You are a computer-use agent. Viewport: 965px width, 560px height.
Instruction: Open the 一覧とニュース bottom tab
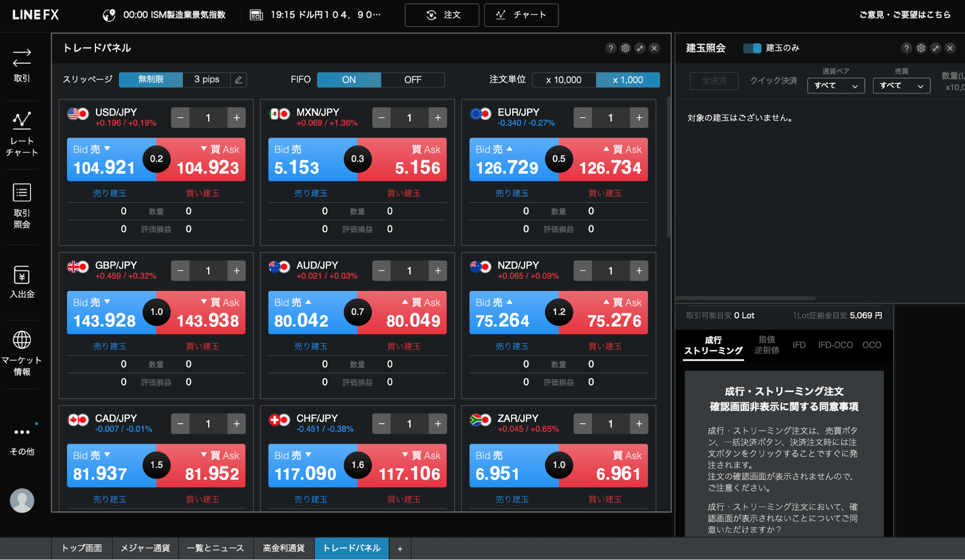[215, 549]
